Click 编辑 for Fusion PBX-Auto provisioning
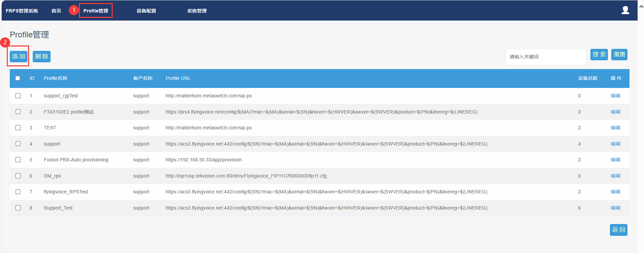Image resolution: width=644 pixels, height=253 pixels. 615,160
